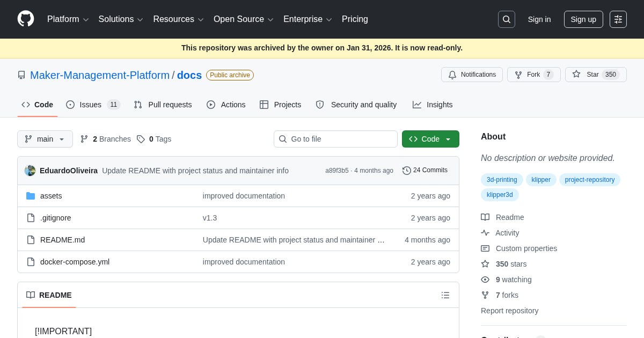Click the Activity pulse icon
Image resolution: width=644 pixels, height=338 pixels.
(x=485, y=233)
